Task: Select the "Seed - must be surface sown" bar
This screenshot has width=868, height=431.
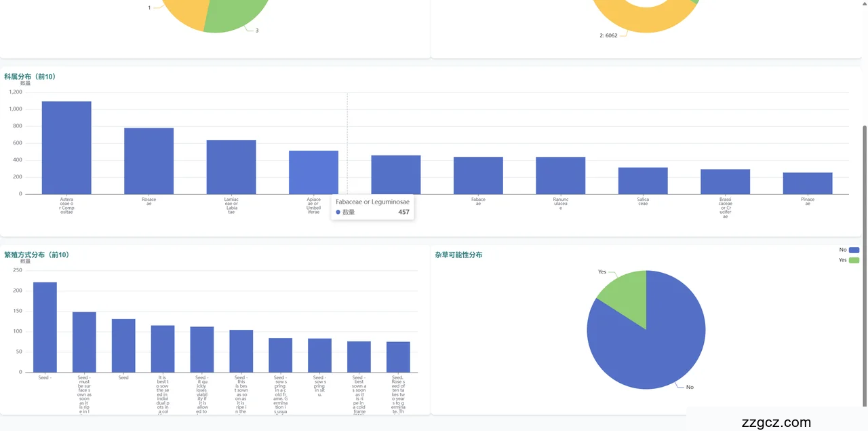Action: tap(84, 342)
